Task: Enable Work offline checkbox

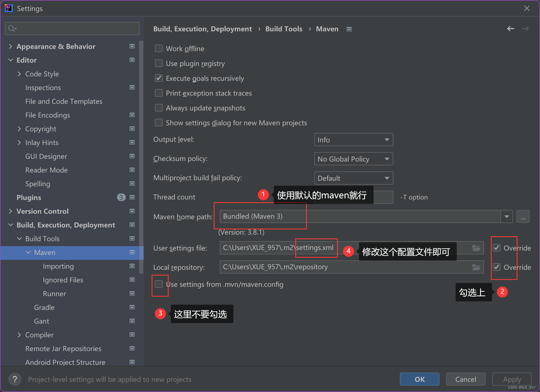Action: pos(159,49)
